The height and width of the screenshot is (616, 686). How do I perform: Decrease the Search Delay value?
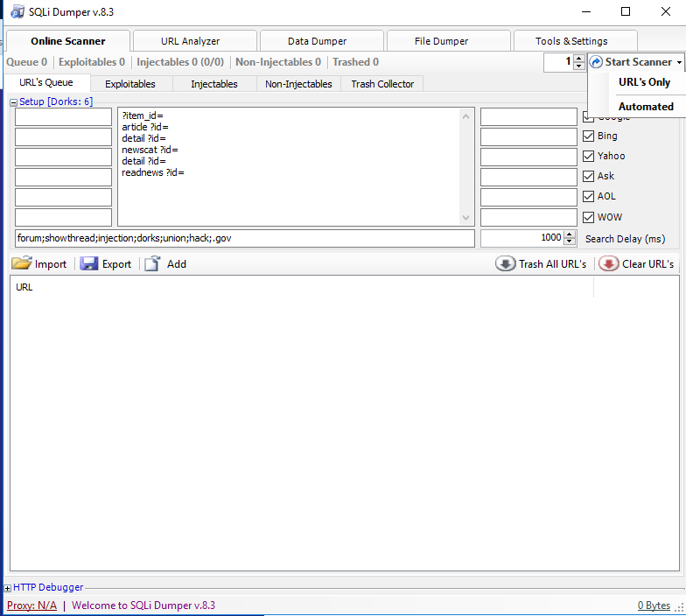point(569,241)
